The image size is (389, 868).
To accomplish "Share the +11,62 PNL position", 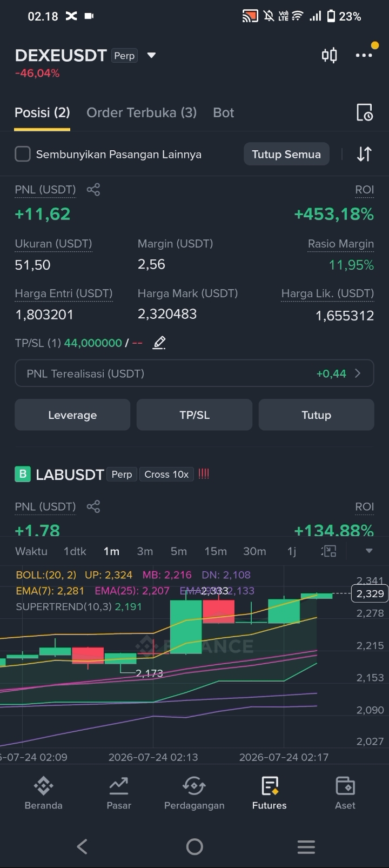I will 93,190.
